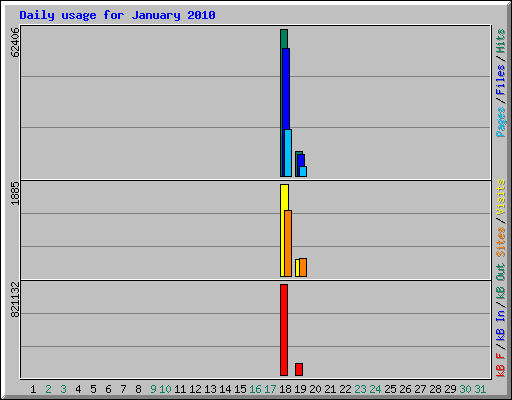Click the 'Files' legend label
The height and width of the screenshot is (400, 512).
[x=501, y=79]
